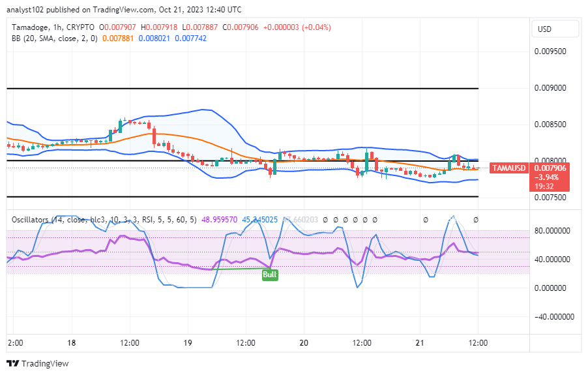Click the Bull divergence label
The width and height of the screenshot is (588, 375).
(x=270, y=275)
